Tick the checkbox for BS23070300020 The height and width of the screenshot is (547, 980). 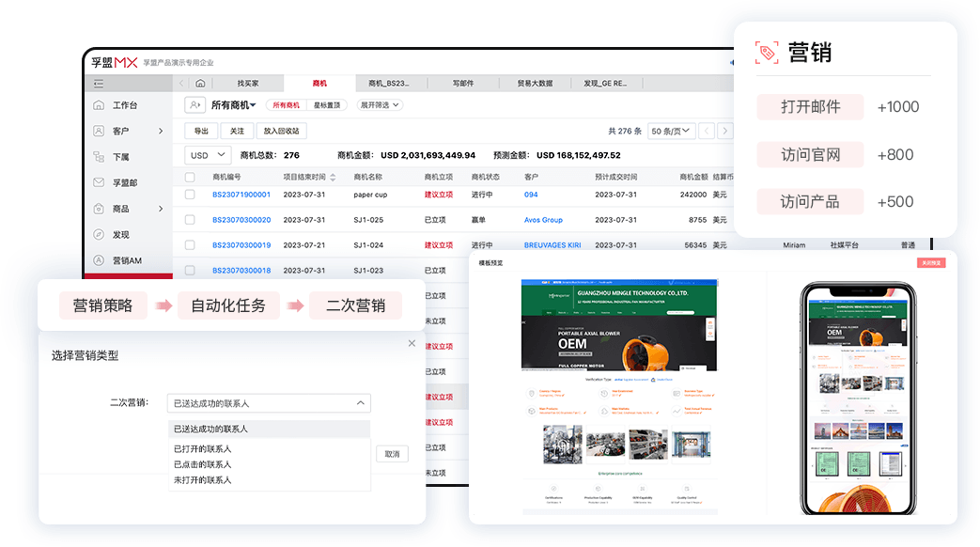[190, 220]
